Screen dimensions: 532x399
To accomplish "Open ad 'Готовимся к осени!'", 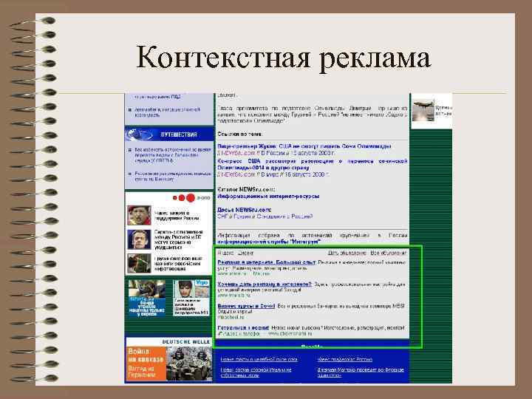I will (243, 328).
